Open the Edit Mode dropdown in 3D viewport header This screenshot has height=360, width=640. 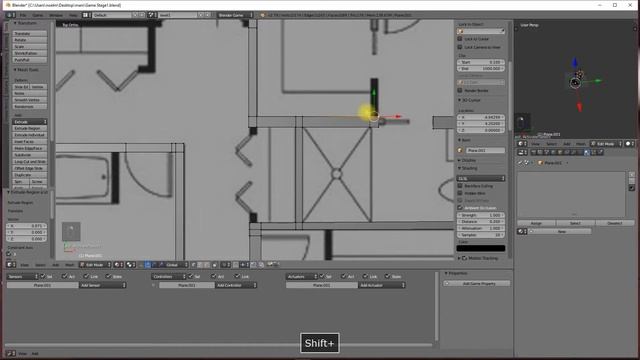95,265
